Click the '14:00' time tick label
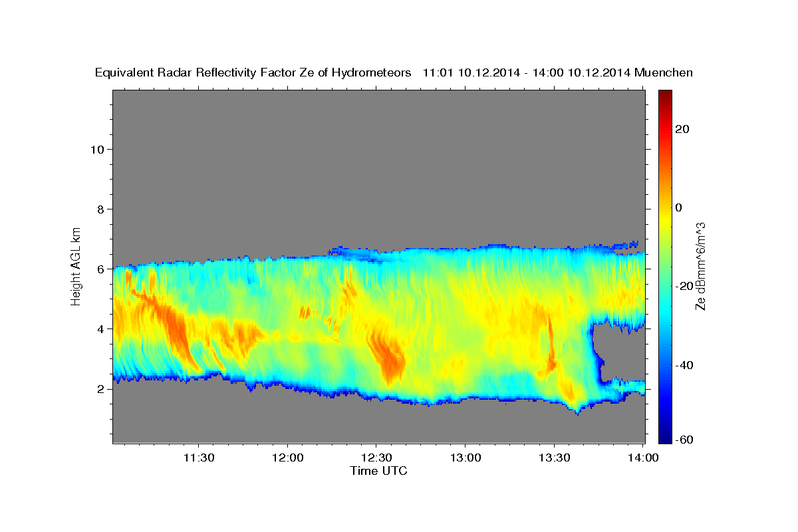This screenshot has width=798, height=532. coord(642,458)
